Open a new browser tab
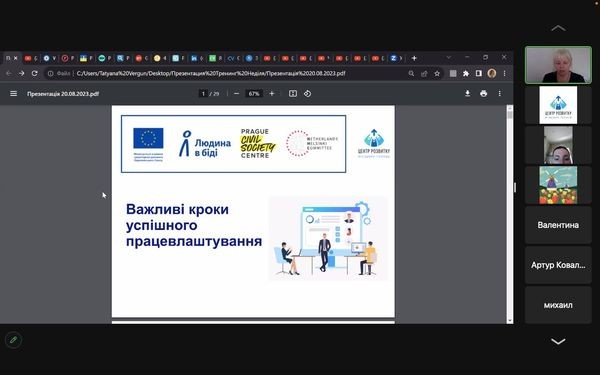 (x=414, y=58)
